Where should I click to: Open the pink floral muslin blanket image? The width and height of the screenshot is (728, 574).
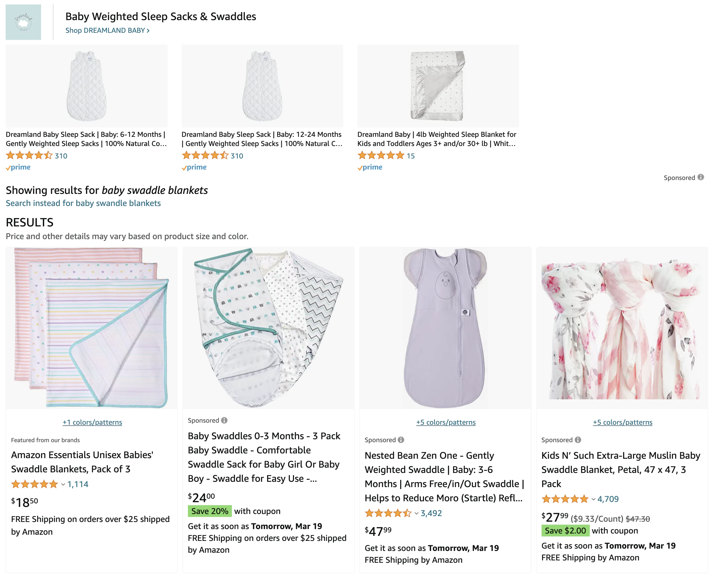point(622,328)
